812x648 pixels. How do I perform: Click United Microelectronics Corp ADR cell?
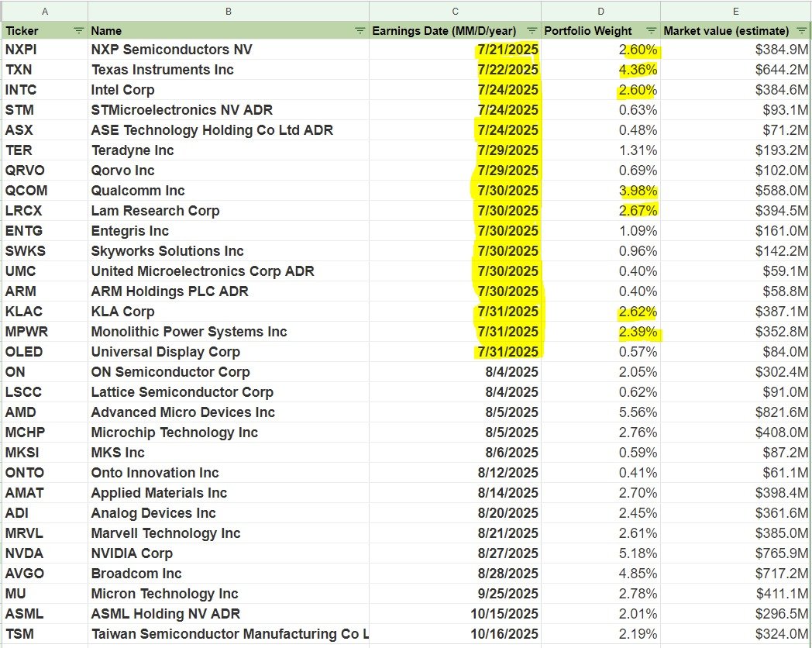click(229, 272)
